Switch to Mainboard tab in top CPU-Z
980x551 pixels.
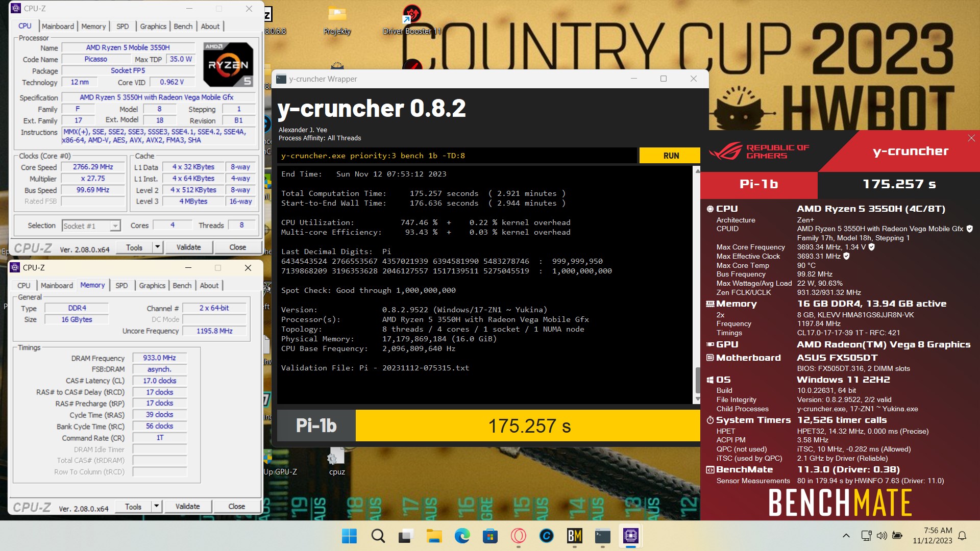tap(58, 26)
